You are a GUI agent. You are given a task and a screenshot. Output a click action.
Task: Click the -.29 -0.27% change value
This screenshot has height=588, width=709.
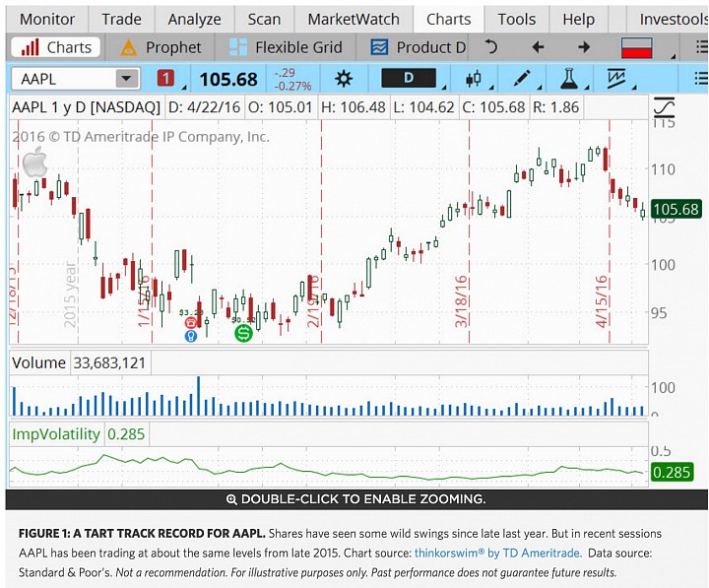pyautogui.click(x=292, y=79)
